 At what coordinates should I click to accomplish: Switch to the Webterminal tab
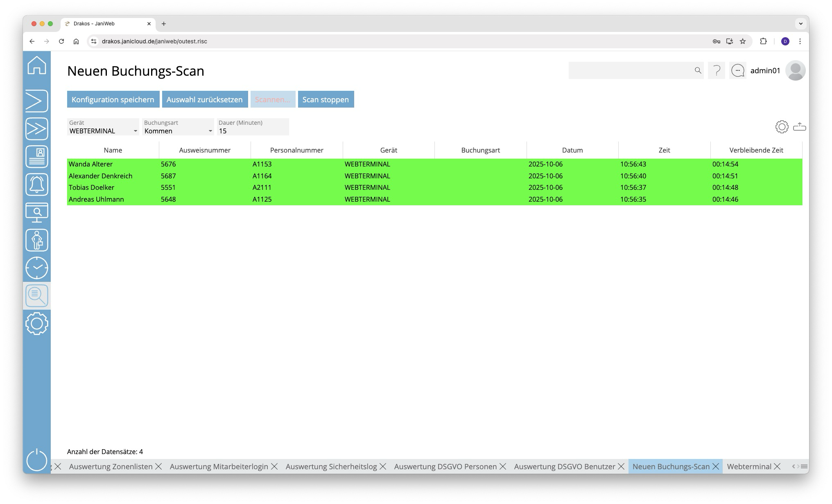[749, 466]
